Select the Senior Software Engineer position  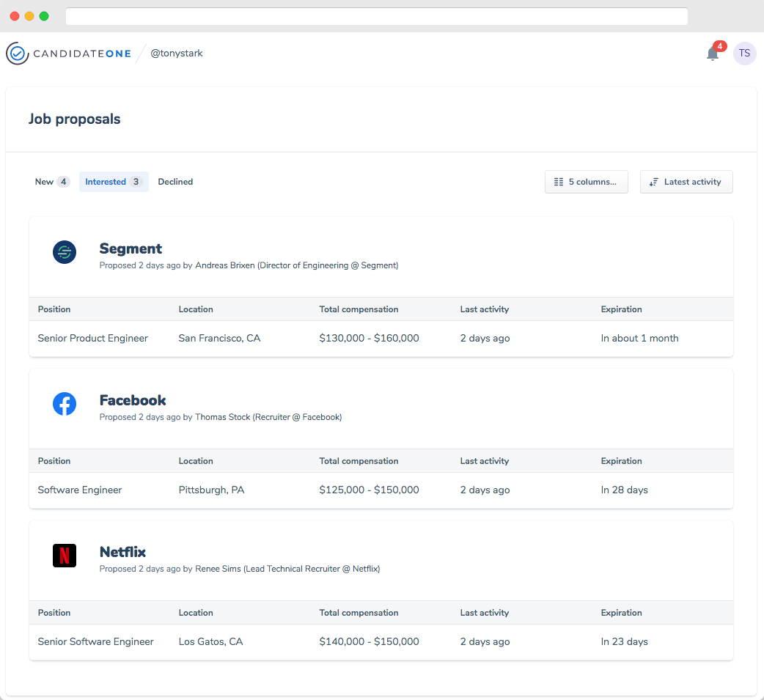[95, 641]
